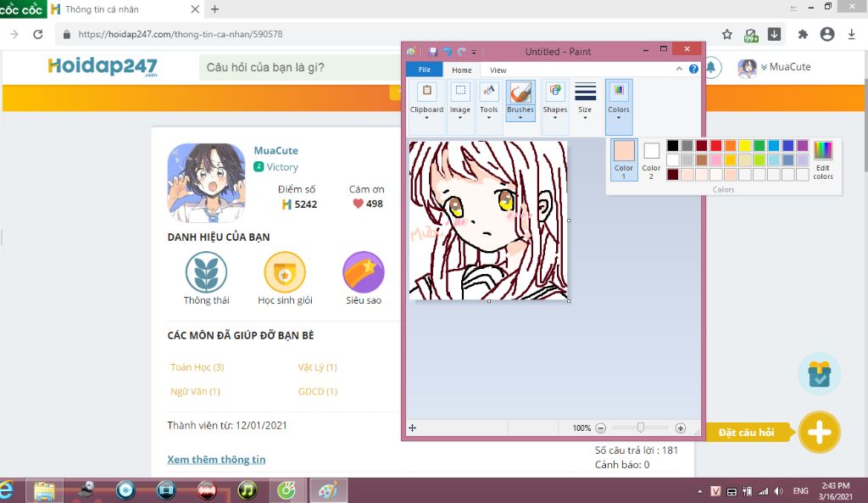Open Ngữ Văn (1) subject link
Viewport: 868px width, 503px height.
point(196,392)
